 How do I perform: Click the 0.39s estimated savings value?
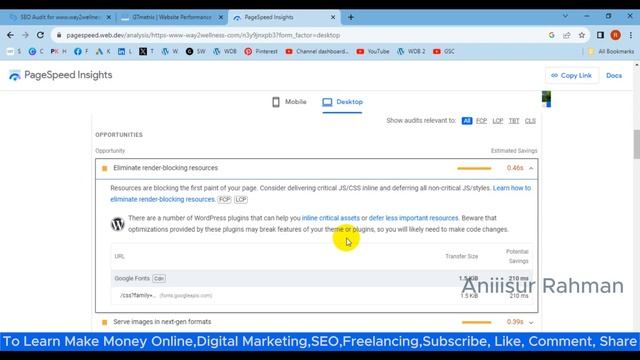tap(515, 322)
